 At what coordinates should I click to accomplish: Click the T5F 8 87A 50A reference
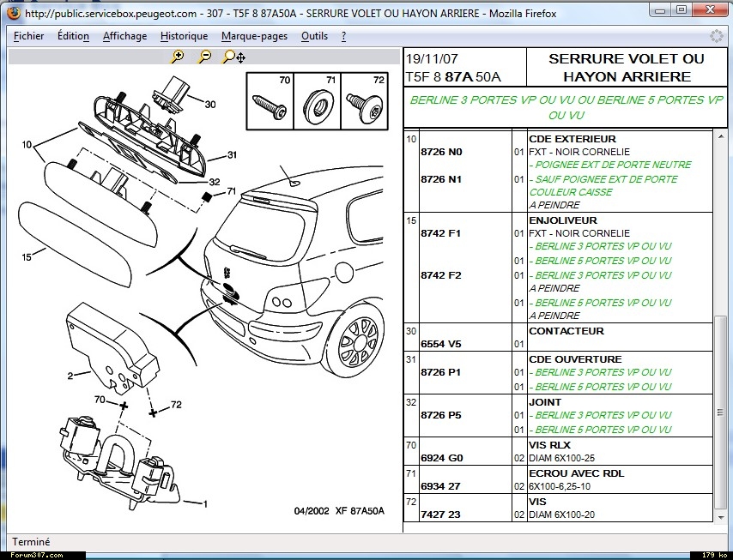click(x=453, y=76)
